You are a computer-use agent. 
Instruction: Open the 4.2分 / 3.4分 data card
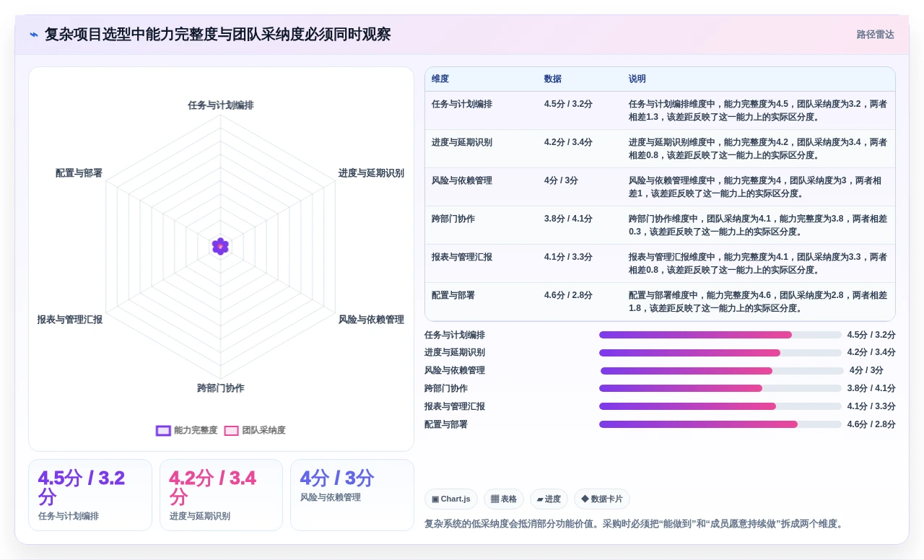point(221,495)
